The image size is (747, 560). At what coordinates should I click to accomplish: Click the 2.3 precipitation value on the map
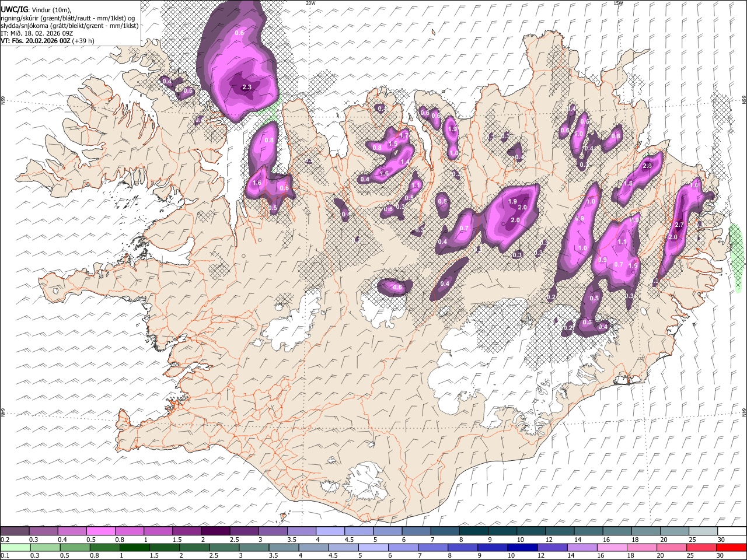[x=247, y=87]
